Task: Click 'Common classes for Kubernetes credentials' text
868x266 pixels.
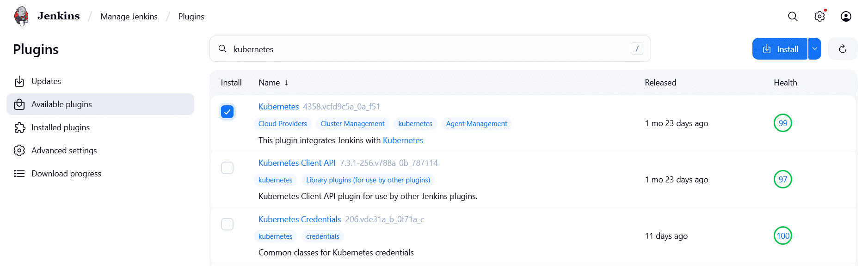Action: [336, 253]
